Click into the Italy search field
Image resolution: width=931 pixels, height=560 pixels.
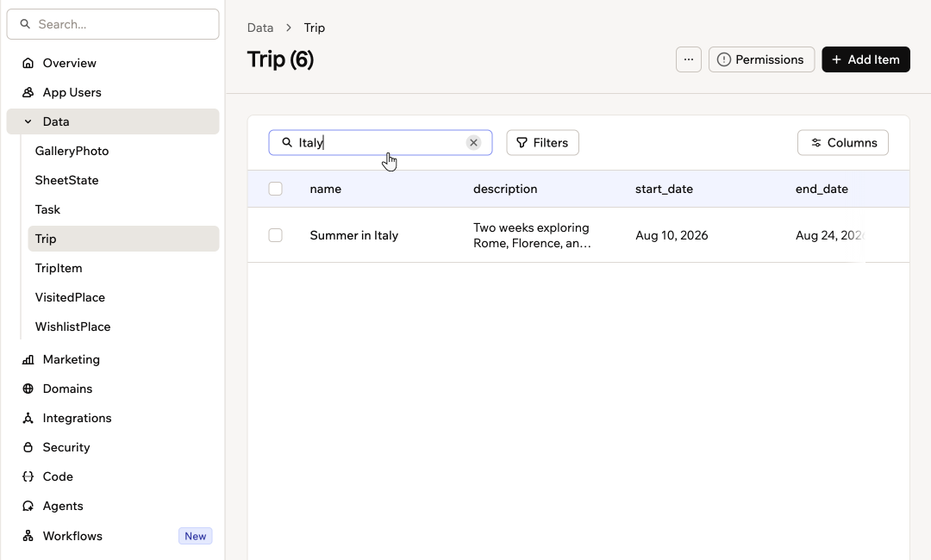point(381,142)
